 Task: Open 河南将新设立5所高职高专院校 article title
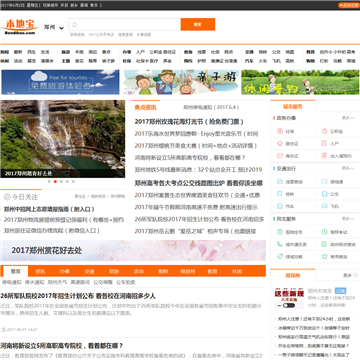point(62,345)
